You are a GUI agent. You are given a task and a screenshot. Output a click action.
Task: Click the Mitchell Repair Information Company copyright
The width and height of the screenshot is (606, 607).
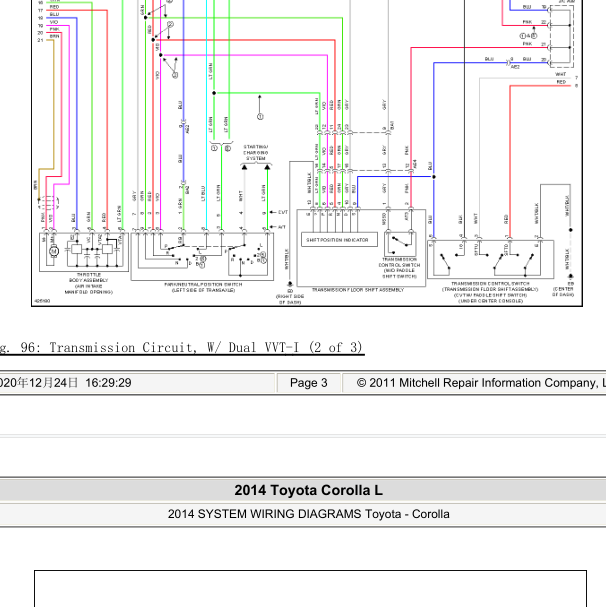coord(481,383)
